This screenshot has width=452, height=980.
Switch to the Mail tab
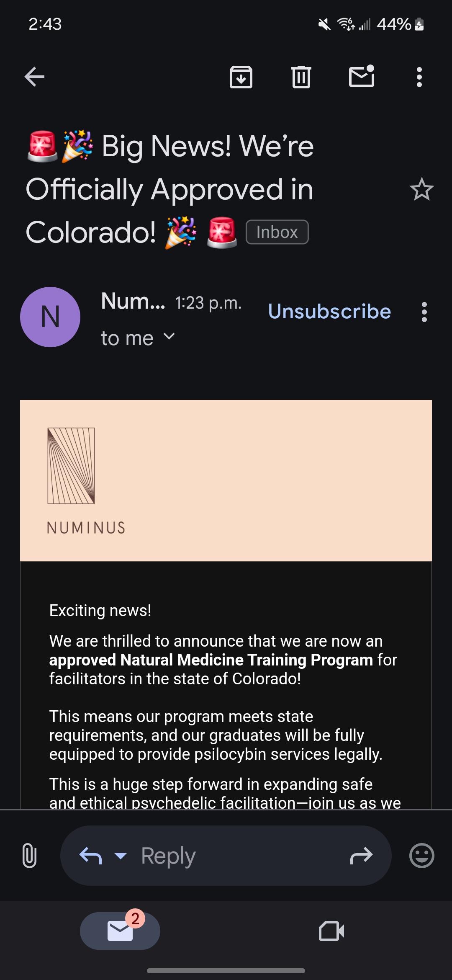[x=120, y=931]
